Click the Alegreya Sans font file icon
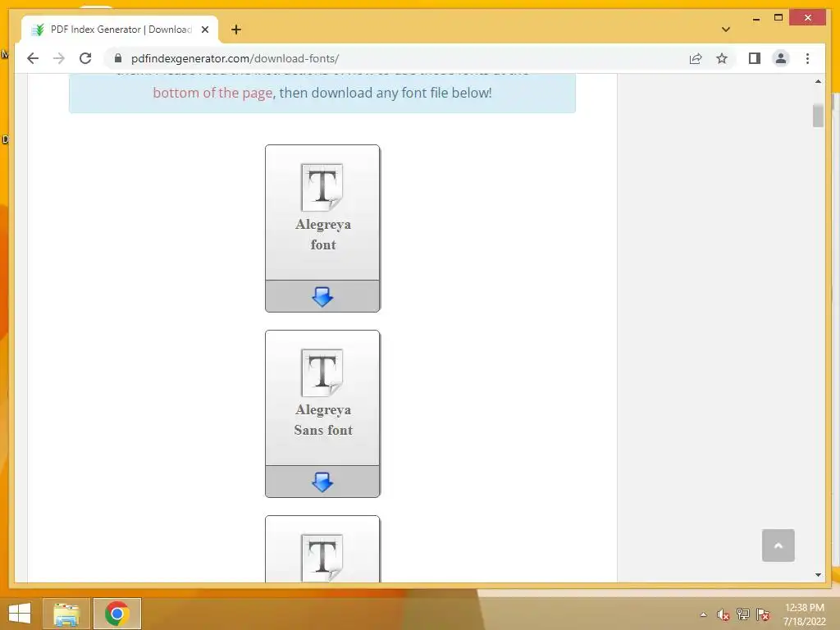 tap(322, 372)
